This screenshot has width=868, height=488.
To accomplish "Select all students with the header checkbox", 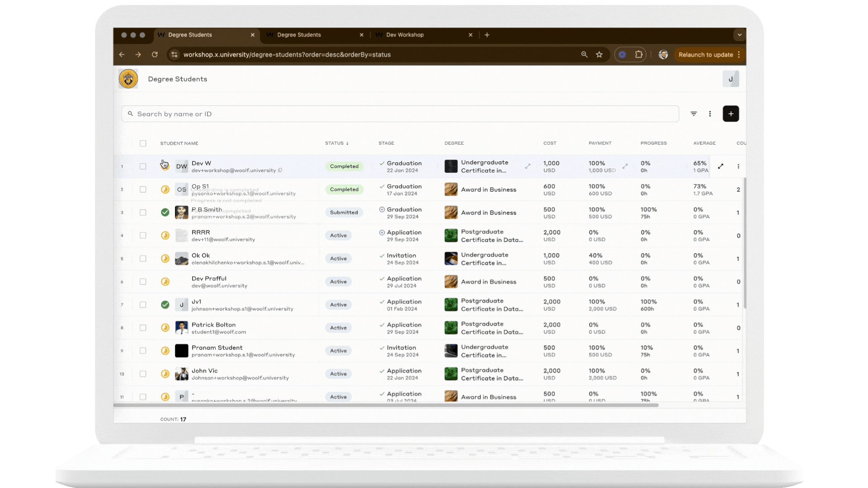I will [143, 143].
